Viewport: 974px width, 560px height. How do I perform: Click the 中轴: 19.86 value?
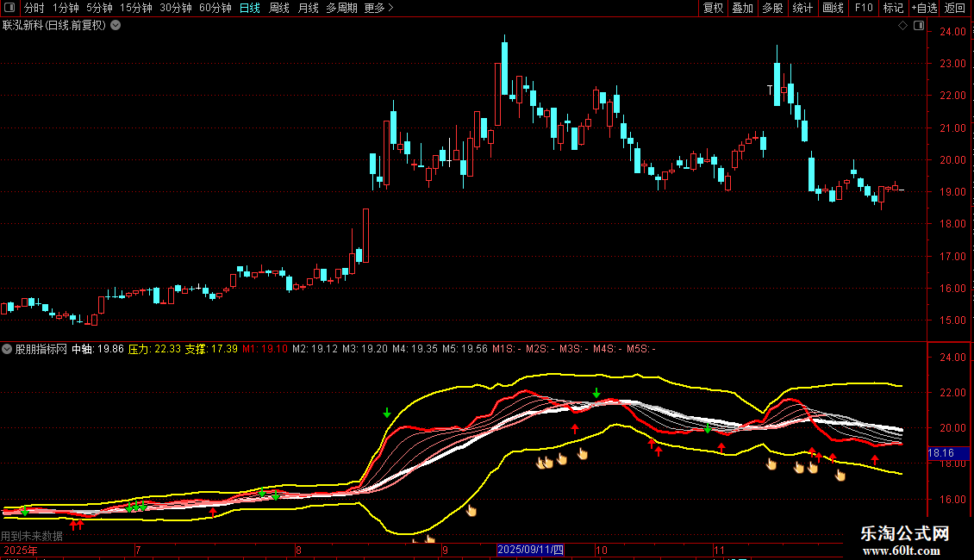pos(97,349)
